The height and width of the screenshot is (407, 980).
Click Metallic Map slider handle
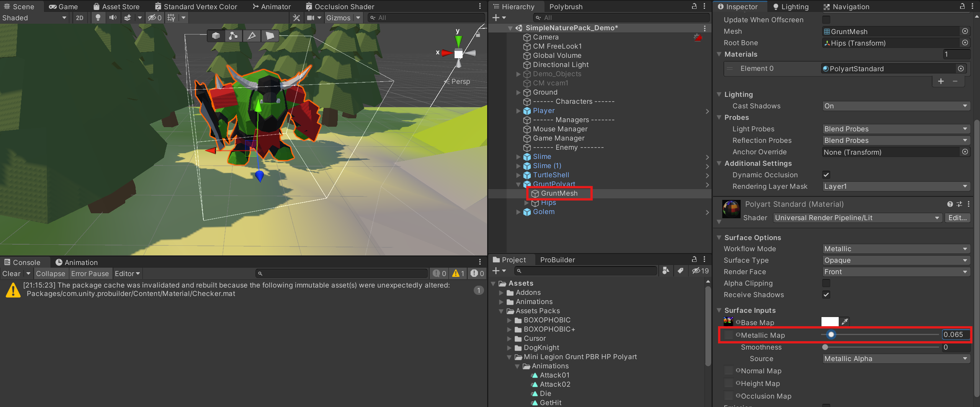pos(831,335)
